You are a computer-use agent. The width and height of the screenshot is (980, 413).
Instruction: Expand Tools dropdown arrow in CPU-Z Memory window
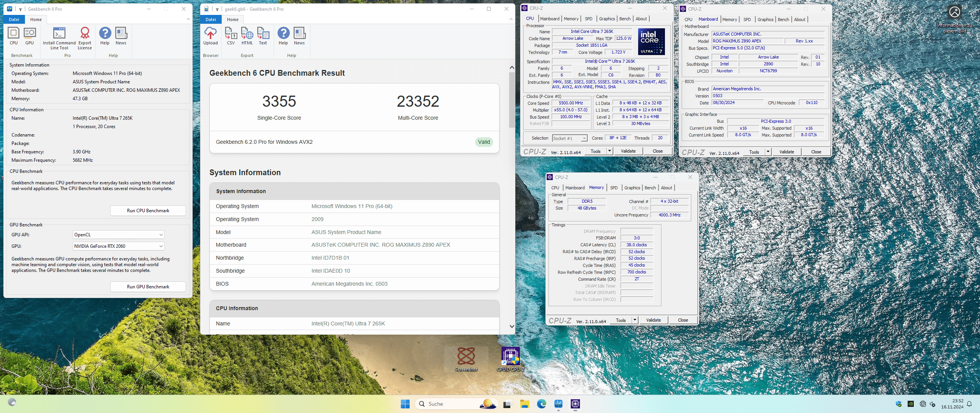coord(635,320)
